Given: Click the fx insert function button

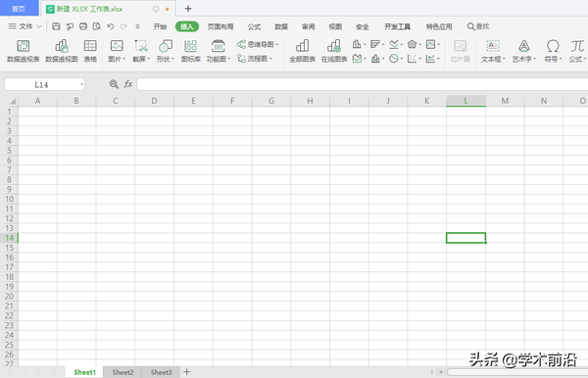Looking at the screenshot, I should coord(128,84).
